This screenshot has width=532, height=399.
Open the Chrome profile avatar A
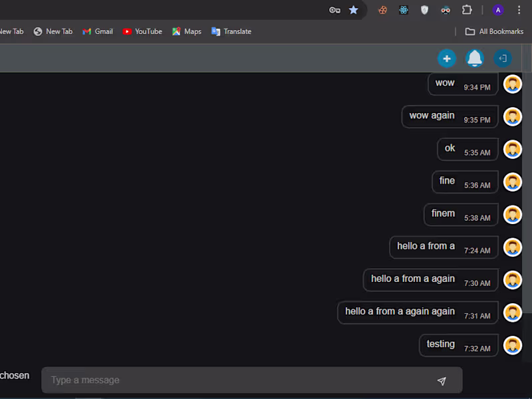tap(498, 10)
